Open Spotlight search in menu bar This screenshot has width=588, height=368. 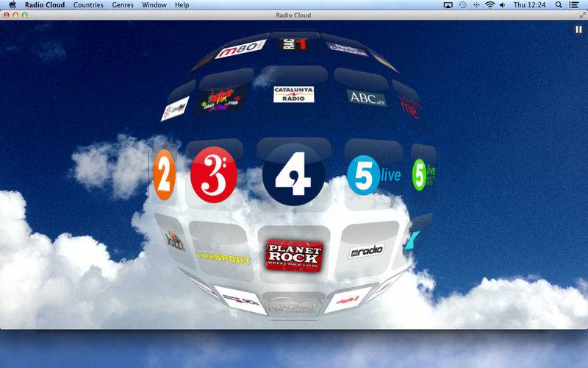tap(559, 5)
